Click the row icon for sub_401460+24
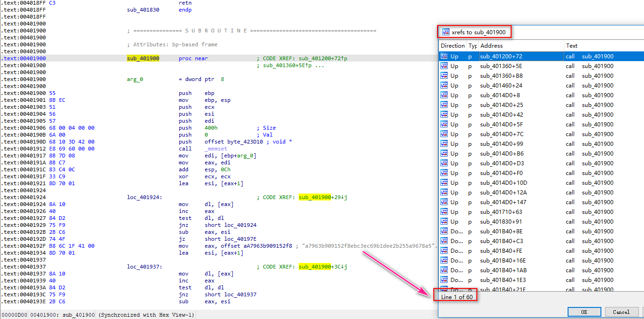This screenshot has width=644, height=319. point(444,85)
